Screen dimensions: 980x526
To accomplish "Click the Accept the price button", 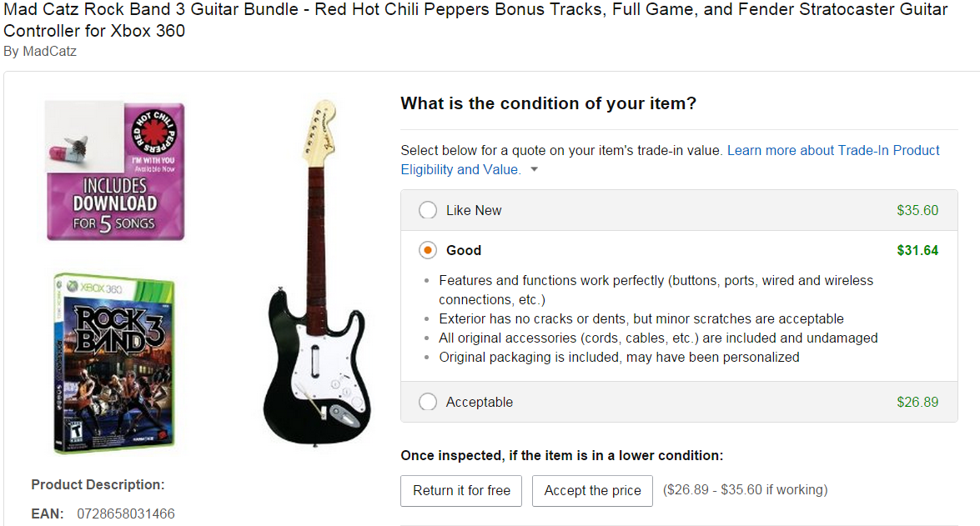I will click(x=592, y=490).
